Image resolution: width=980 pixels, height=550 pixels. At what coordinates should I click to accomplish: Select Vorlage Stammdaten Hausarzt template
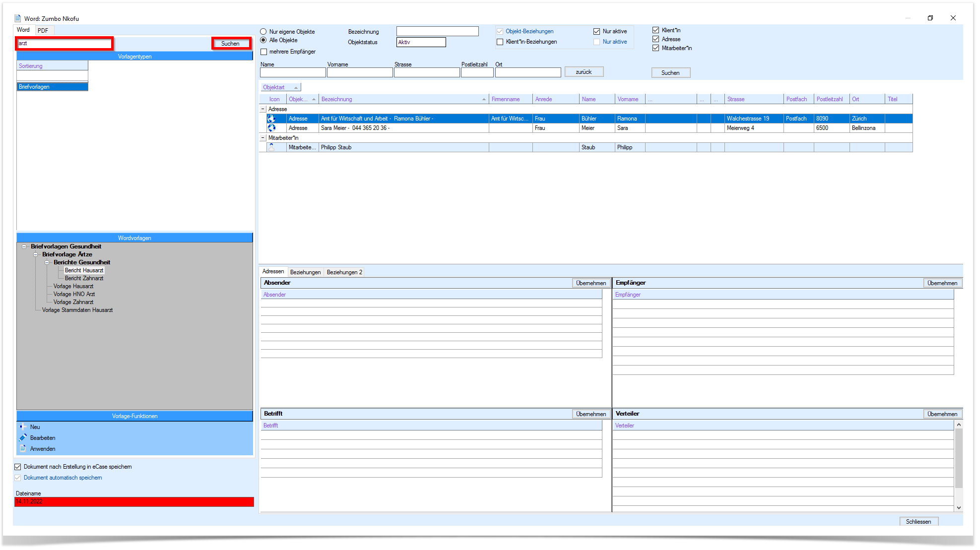coord(77,310)
